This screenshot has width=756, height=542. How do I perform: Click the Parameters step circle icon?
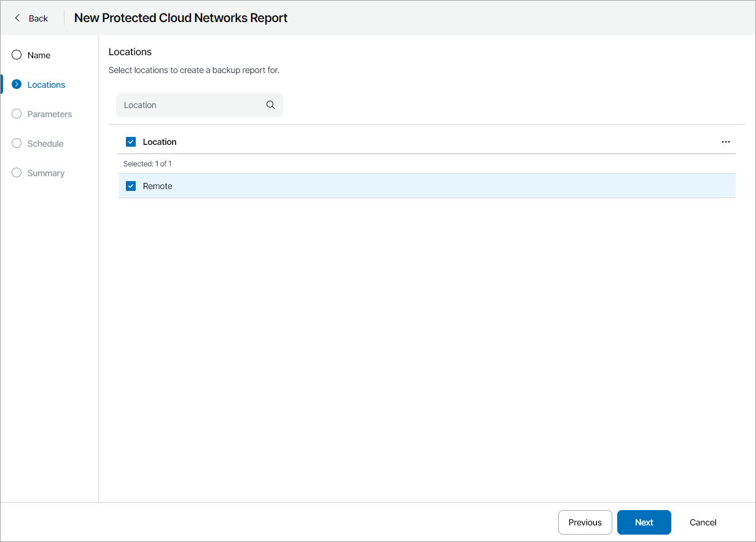(17, 114)
